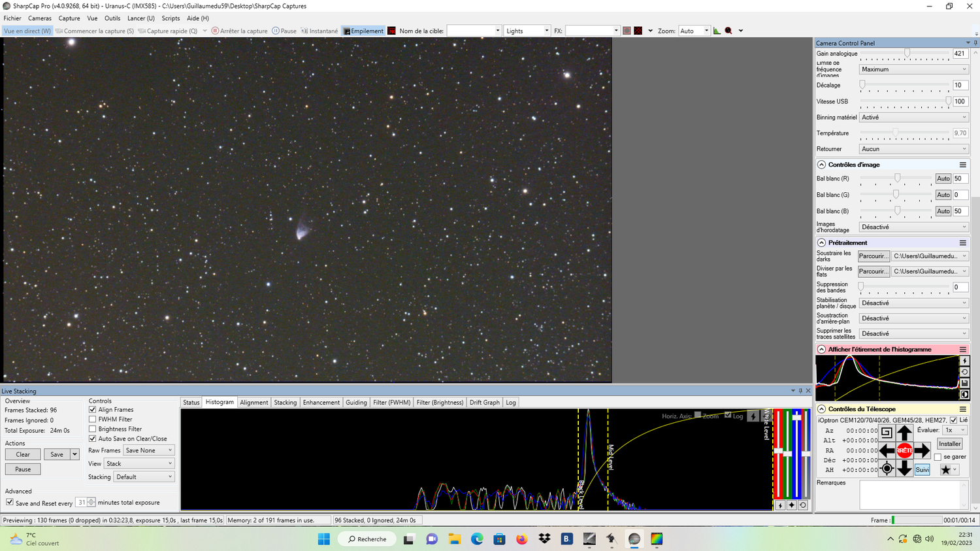This screenshot has width=980, height=551.
Task: Click the Clear button in Live Stacking
Action: pos(23,454)
